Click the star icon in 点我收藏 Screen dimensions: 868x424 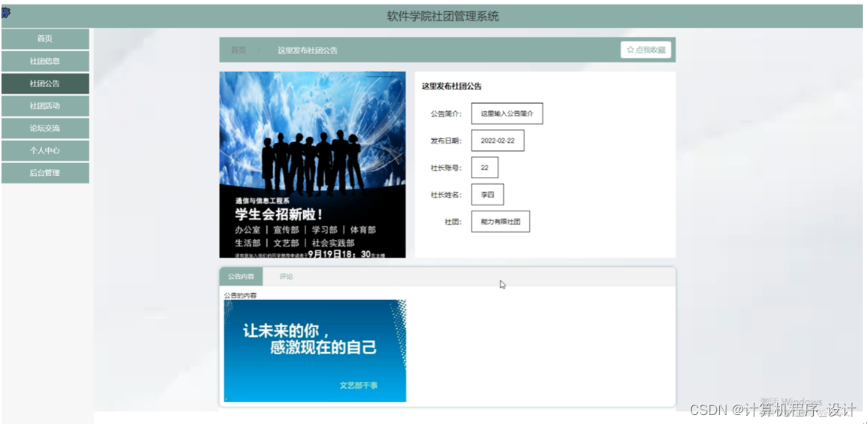click(x=630, y=50)
